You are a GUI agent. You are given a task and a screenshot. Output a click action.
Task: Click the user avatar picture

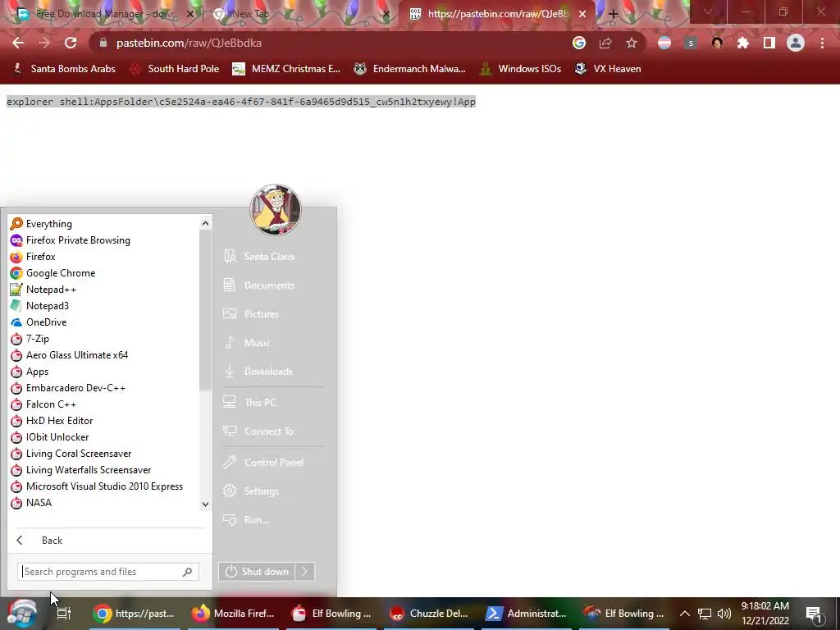[x=276, y=210]
